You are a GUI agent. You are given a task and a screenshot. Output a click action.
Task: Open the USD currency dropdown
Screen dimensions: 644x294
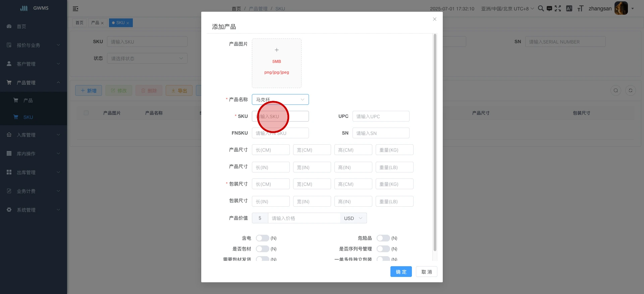(x=353, y=218)
